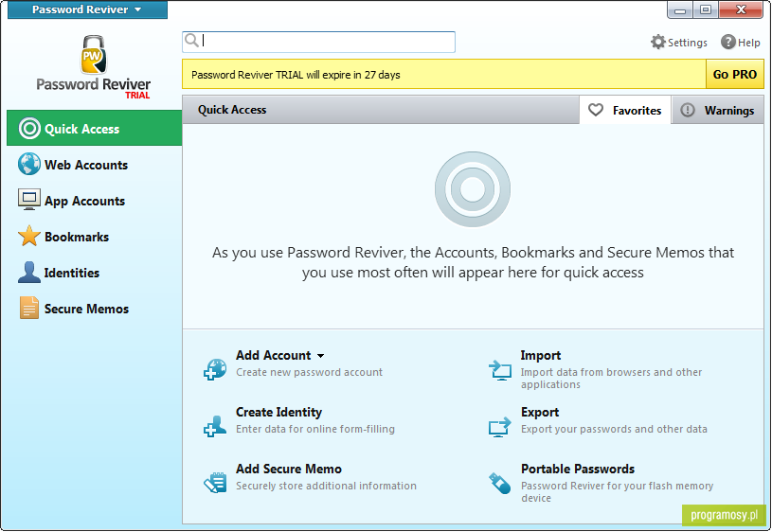Minimize the Password Reviver window

pyautogui.click(x=680, y=9)
